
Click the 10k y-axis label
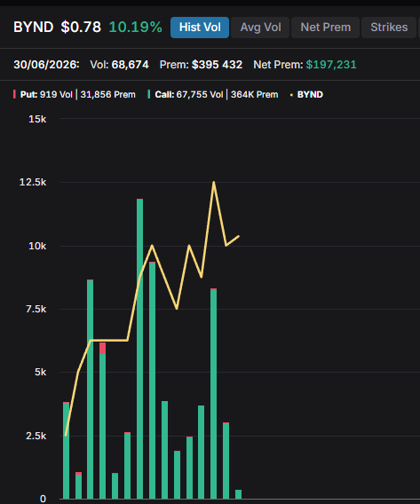(37, 246)
